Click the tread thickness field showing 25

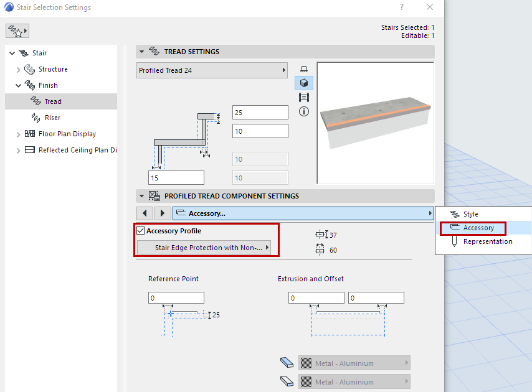click(260, 113)
